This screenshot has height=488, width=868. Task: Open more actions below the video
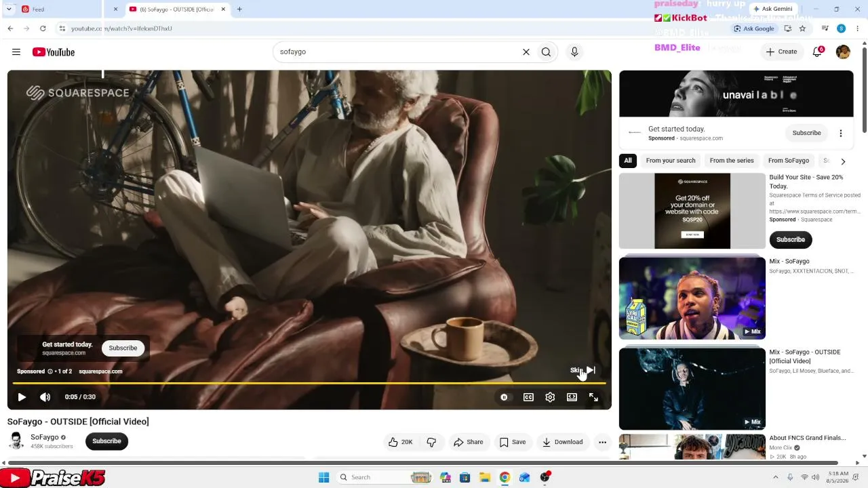602,442
